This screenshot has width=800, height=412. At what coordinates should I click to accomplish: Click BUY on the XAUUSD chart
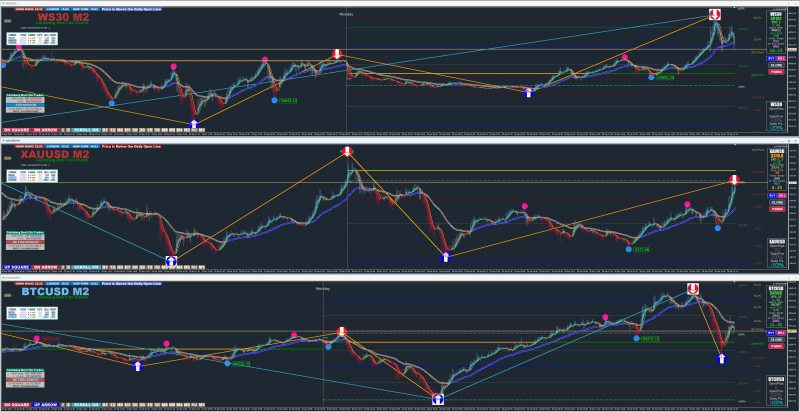[x=771, y=195]
